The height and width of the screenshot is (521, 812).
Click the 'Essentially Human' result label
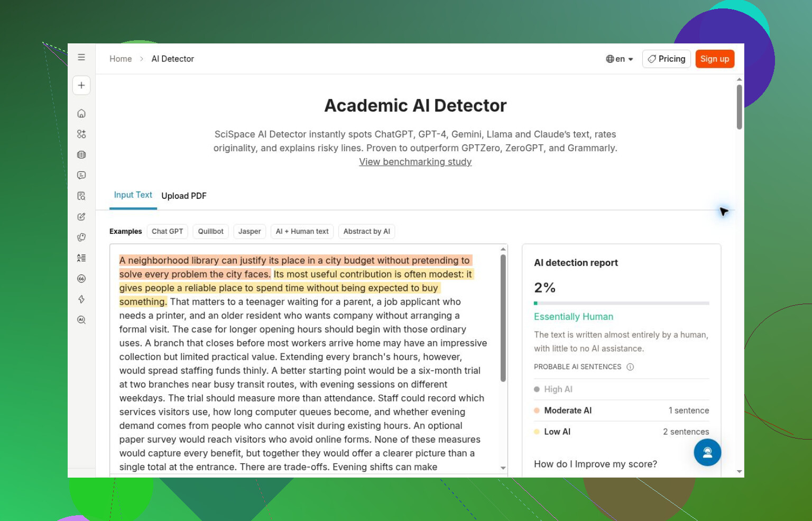(x=574, y=316)
